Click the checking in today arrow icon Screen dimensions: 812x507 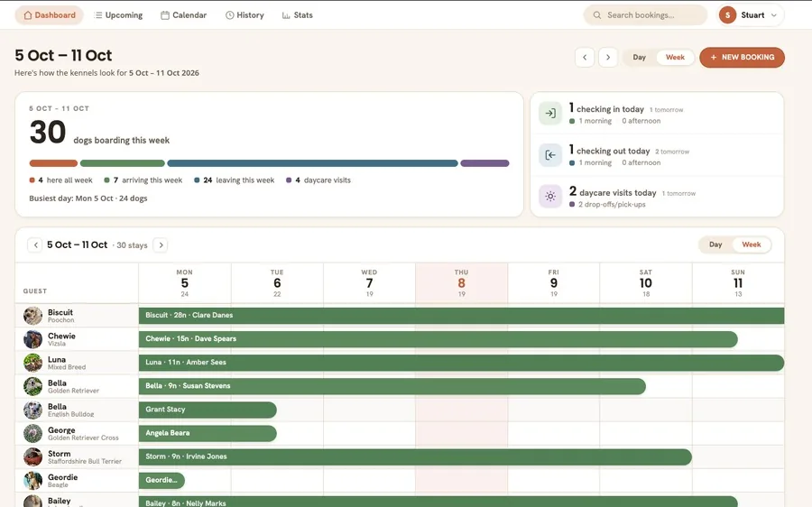[x=550, y=114]
